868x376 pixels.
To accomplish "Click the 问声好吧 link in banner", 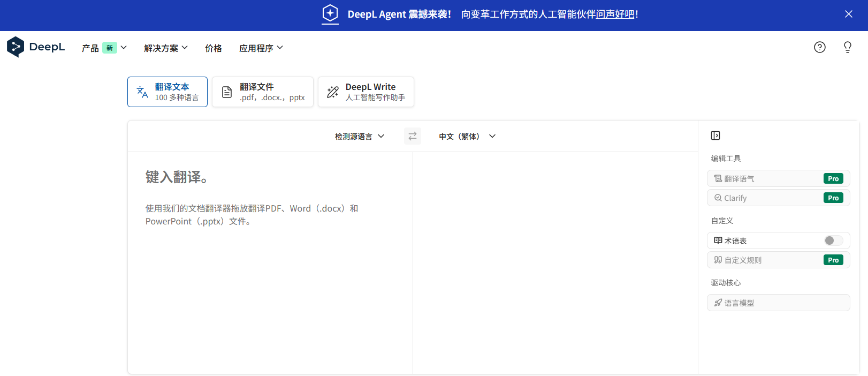I will (x=615, y=14).
